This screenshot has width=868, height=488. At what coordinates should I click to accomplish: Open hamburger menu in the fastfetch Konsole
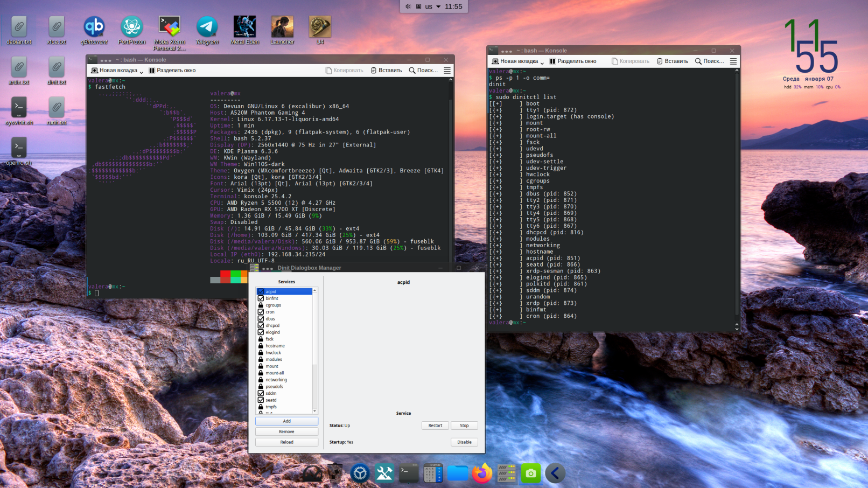pos(447,71)
